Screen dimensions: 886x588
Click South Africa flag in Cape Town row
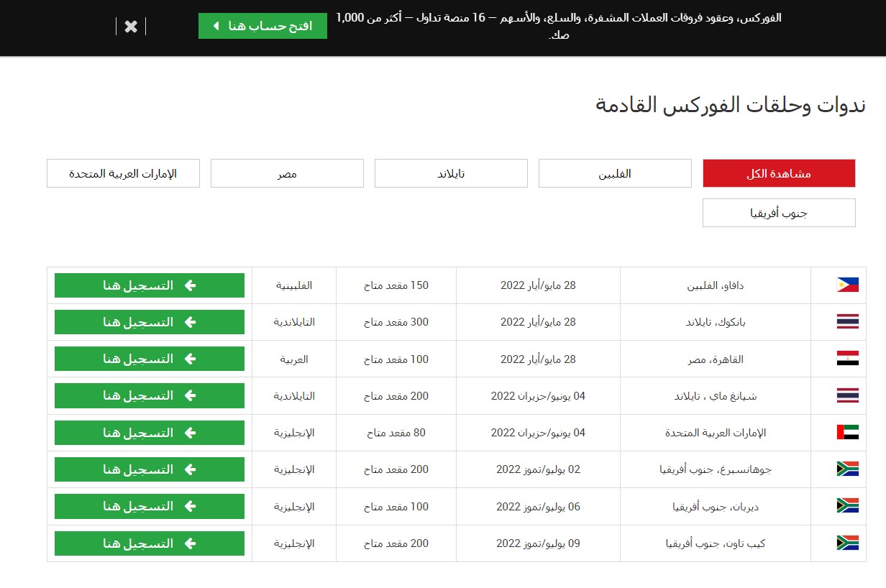[x=847, y=543]
